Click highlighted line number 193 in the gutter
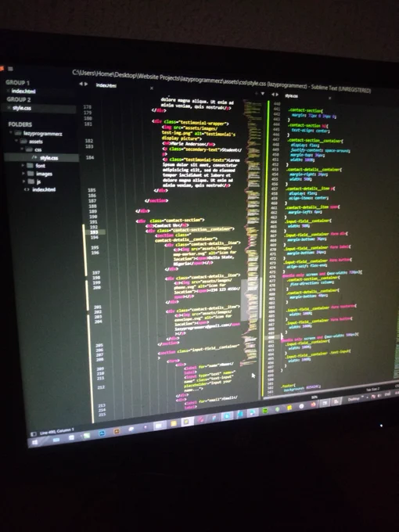The width and height of the screenshot is (399, 532). point(94,232)
